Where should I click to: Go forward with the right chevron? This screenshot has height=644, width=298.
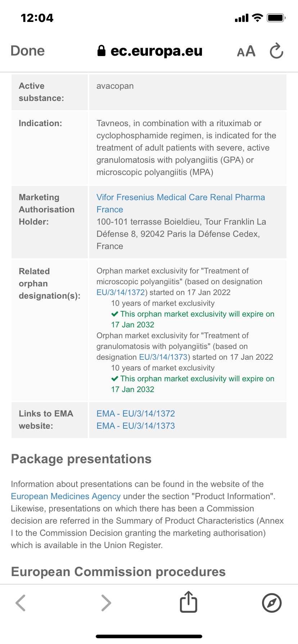[x=106, y=603]
